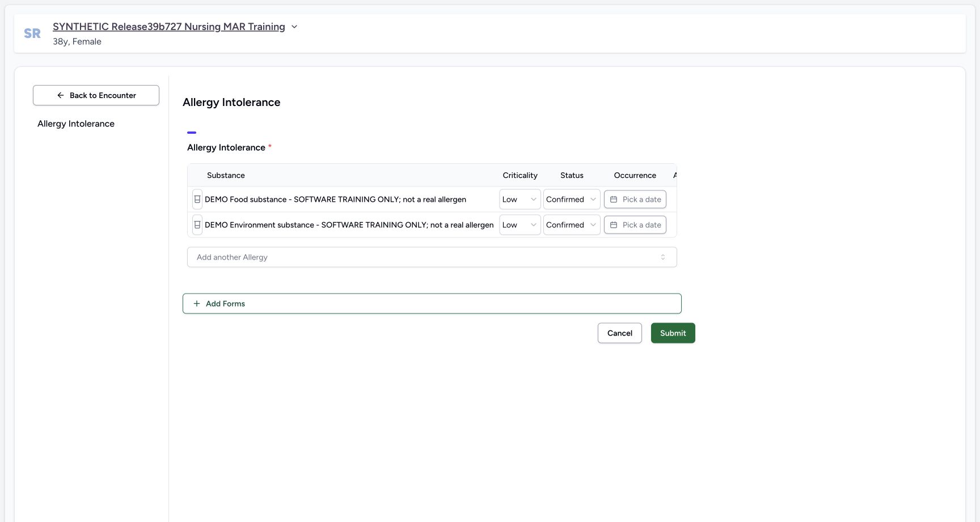The height and width of the screenshot is (522, 980).
Task: Click the Criticality column header
Action: [x=520, y=176]
